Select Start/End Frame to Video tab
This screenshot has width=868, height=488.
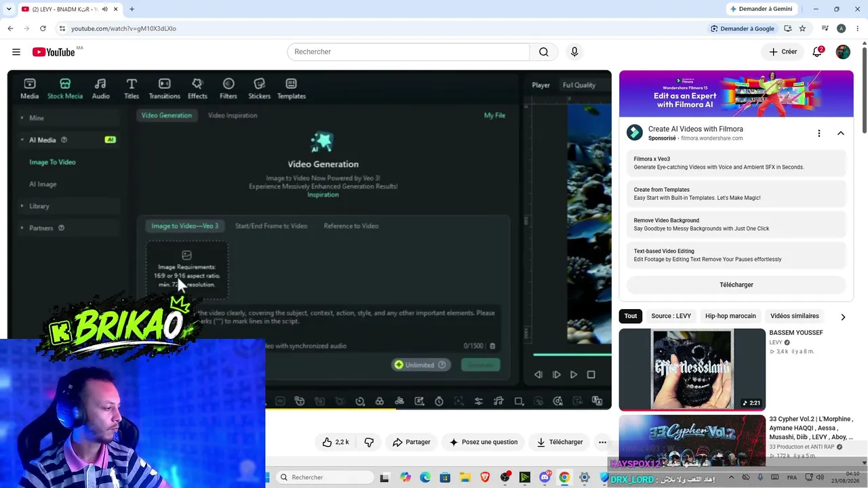[271, 226]
